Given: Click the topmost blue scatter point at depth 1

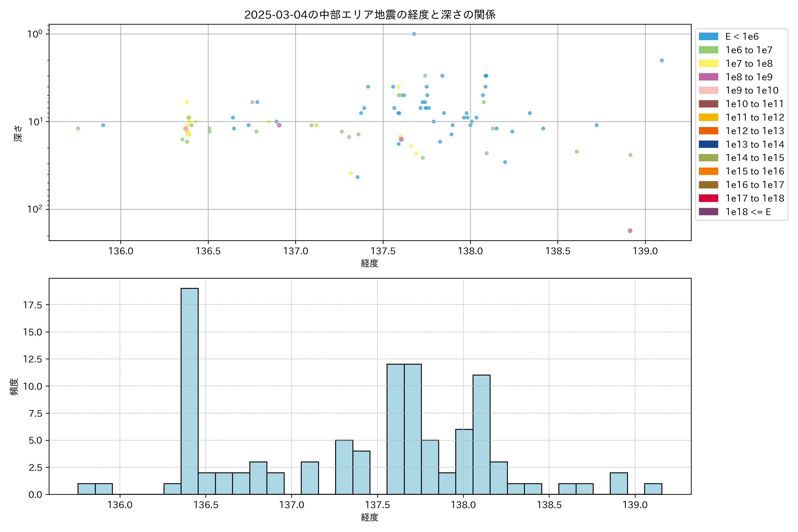Looking at the screenshot, I should tap(414, 34).
